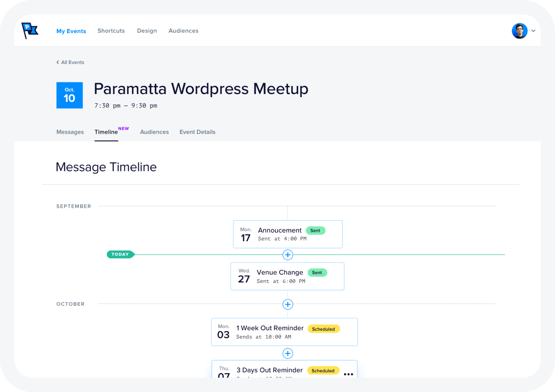Click the Sent badge on Venue Change
The width and height of the screenshot is (555, 392).
[x=317, y=273]
